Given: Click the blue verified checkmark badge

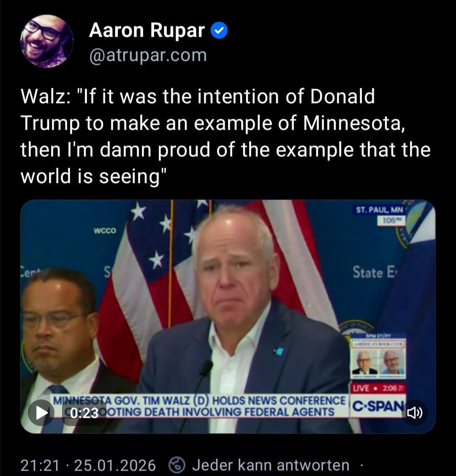Looking at the screenshot, I should [x=219, y=30].
